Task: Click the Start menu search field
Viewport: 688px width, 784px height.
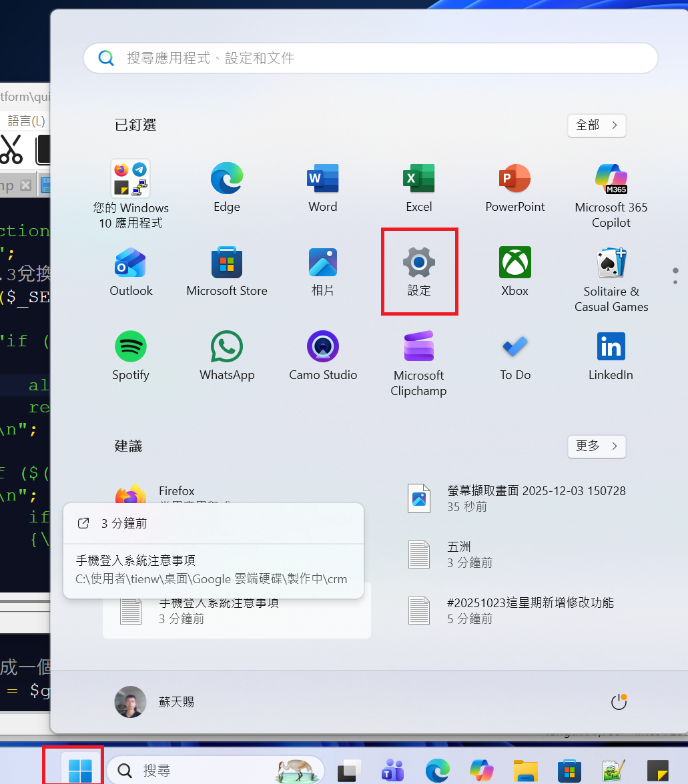Action: 370,58
